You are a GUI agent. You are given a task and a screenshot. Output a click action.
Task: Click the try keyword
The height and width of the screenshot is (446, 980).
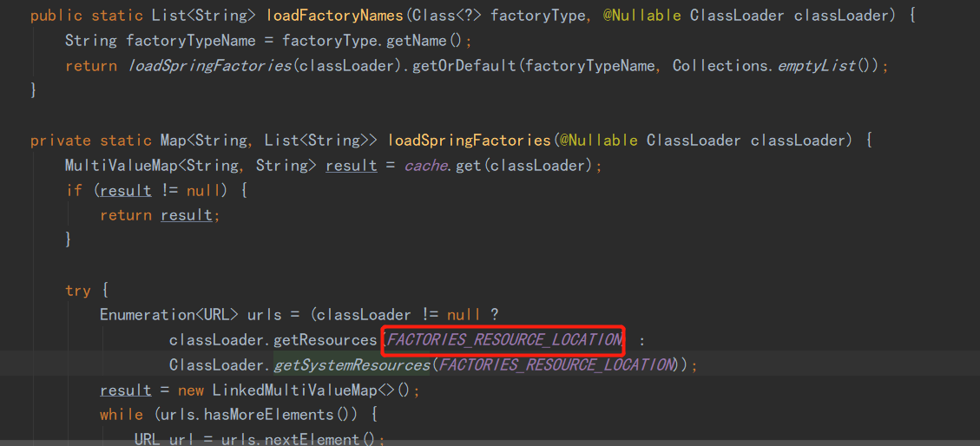[77, 291]
